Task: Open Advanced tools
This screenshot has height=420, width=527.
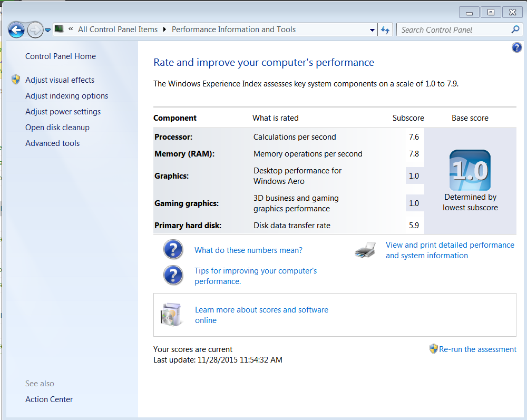Action: click(x=52, y=143)
